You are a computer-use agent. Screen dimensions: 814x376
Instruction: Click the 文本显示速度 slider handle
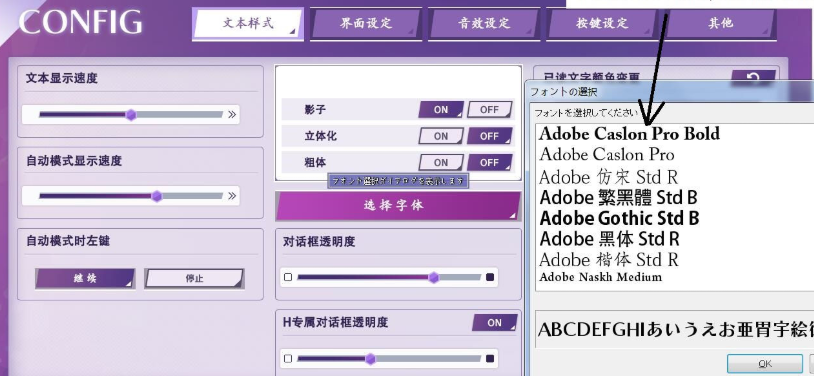tap(131, 115)
